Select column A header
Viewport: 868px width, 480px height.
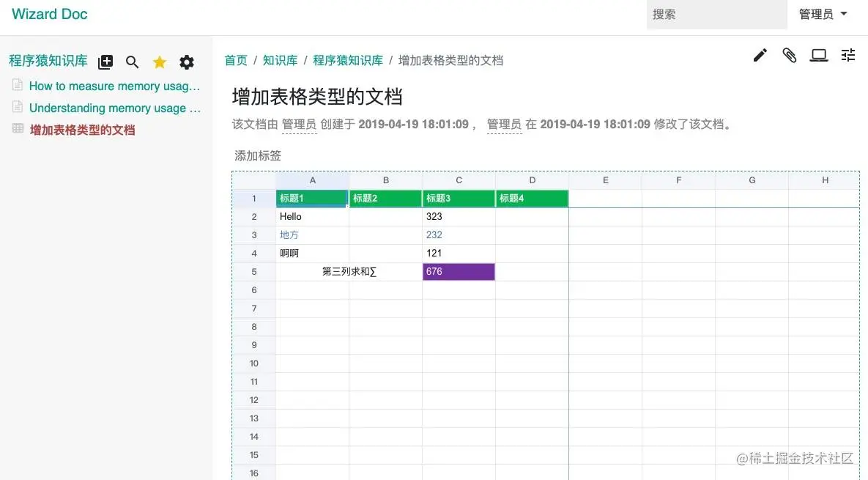313,180
